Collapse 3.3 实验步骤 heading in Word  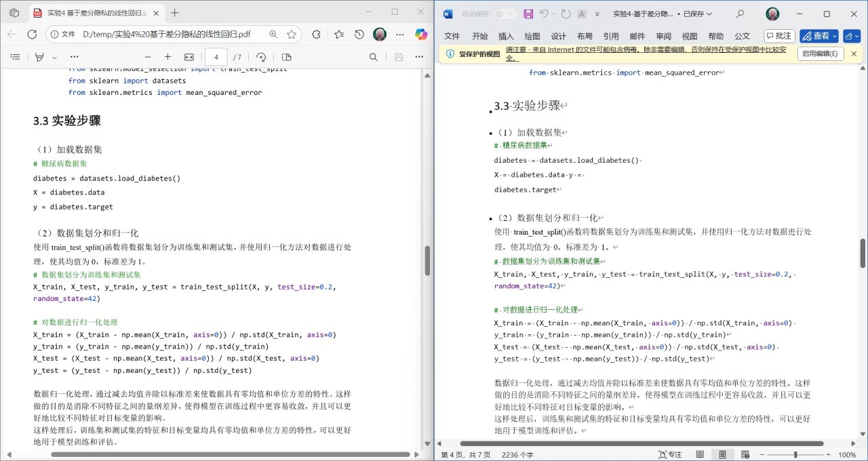(492, 111)
